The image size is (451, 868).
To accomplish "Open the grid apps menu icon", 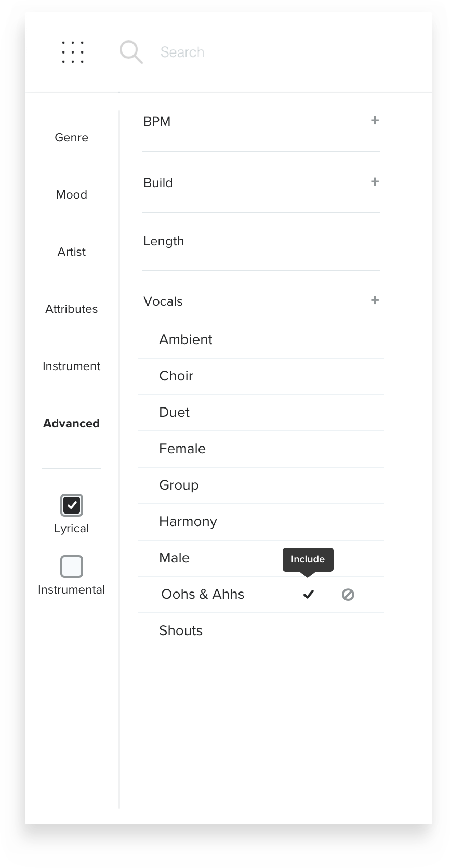I will coord(73,52).
